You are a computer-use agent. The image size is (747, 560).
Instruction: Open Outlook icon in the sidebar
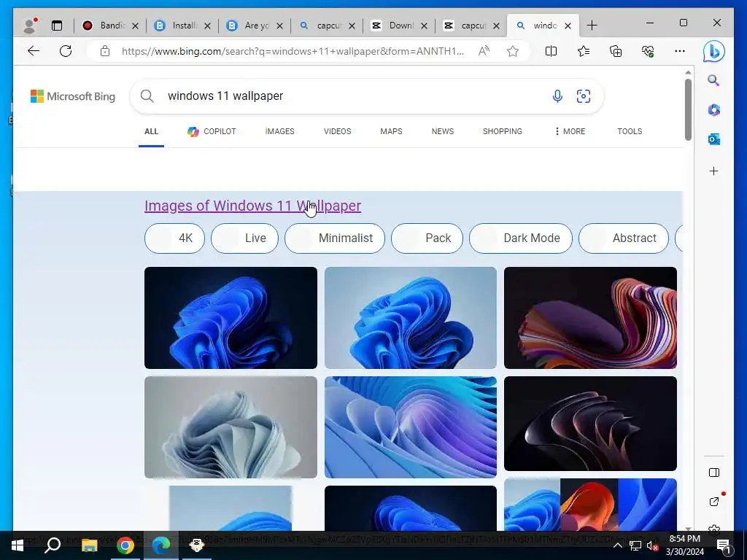[x=713, y=139]
